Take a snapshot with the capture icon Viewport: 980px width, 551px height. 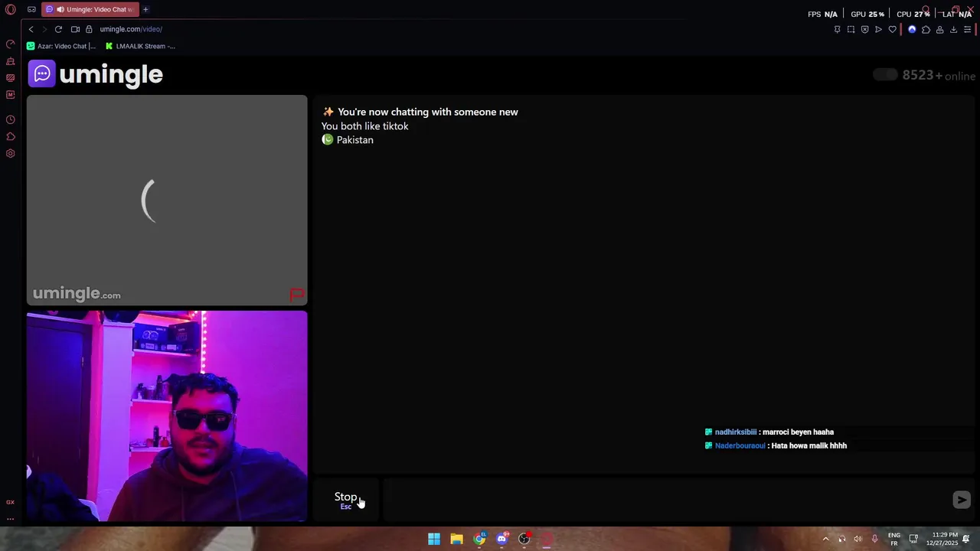pos(851,29)
